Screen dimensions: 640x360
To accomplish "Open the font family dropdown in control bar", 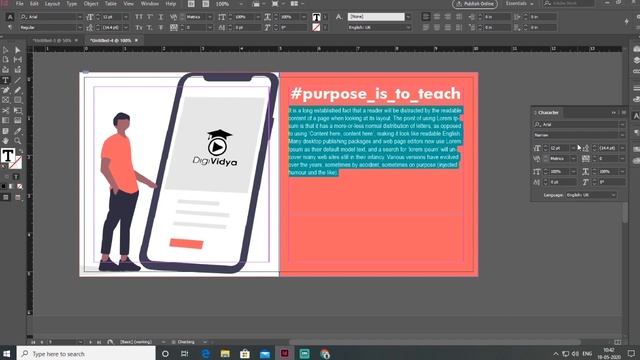I will tap(80, 17).
